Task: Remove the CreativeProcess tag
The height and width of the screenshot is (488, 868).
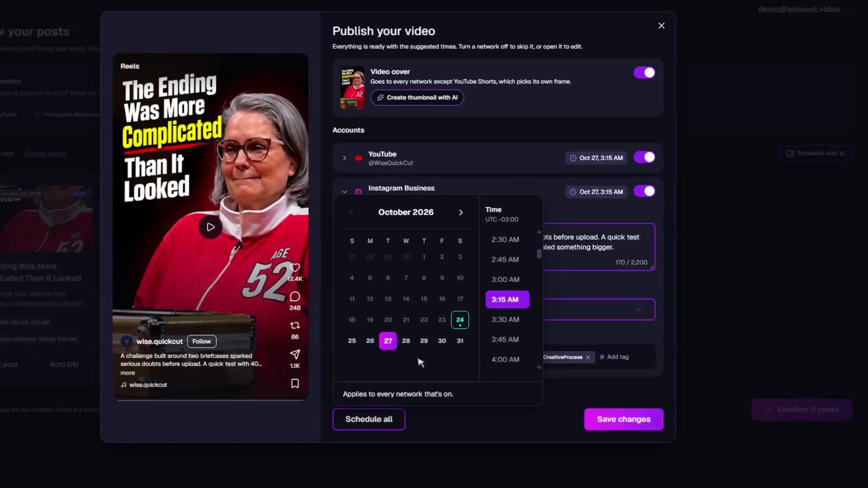Action: click(588, 357)
